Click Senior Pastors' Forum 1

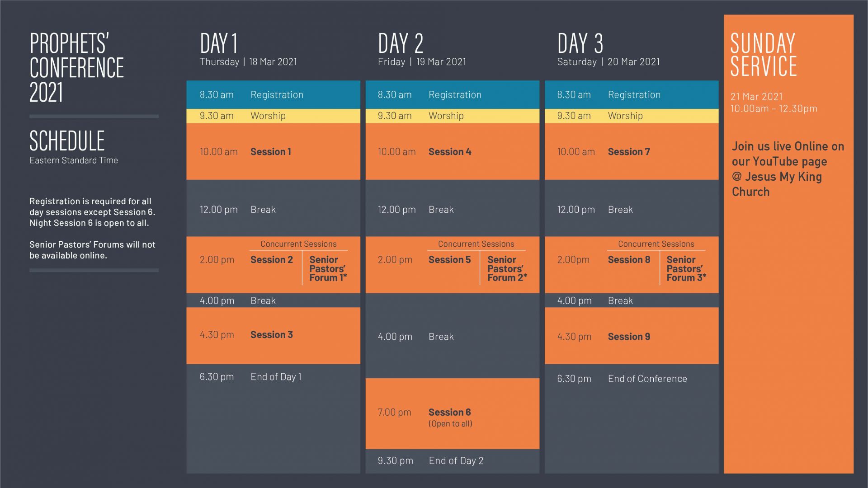point(328,269)
